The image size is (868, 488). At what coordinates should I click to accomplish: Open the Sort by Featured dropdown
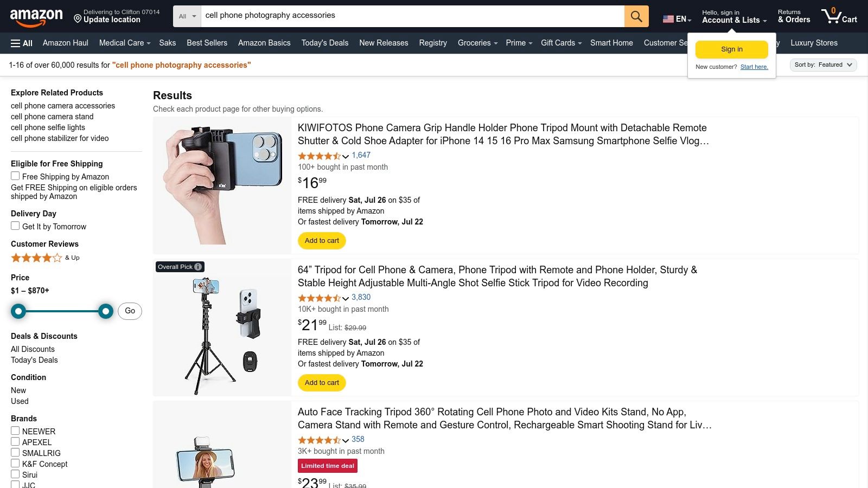click(823, 65)
